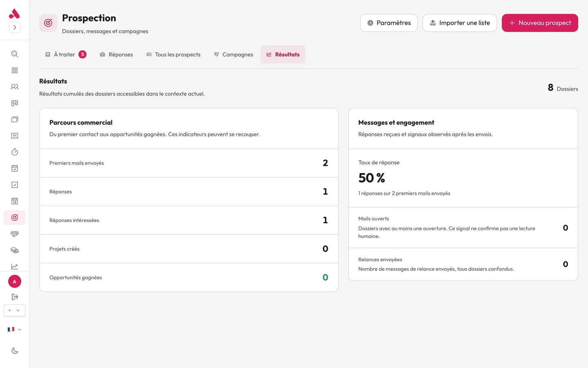Toggle dark mode with moon icon
The image size is (588, 368).
click(x=15, y=350)
